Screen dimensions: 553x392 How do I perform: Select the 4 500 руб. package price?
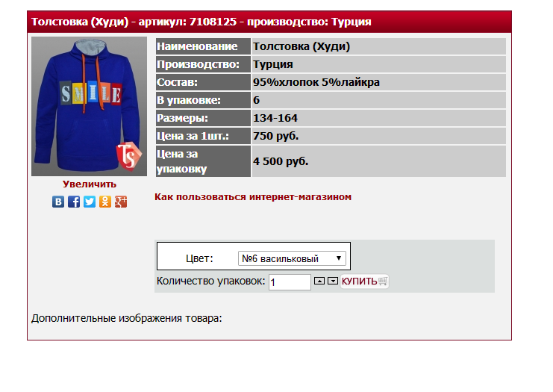281,161
